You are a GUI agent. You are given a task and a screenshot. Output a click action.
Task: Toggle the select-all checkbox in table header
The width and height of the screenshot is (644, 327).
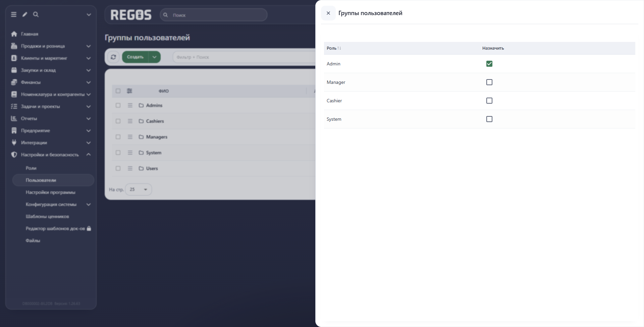point(118,91)
